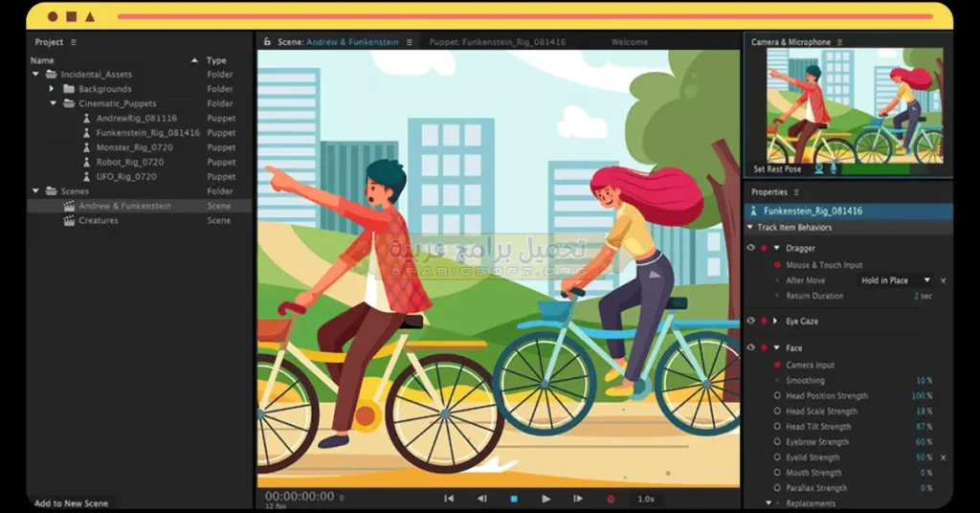The image size is (980, 513).
Task: Disarm the Eye Gaze red record dot
Action: coord(763,322)
